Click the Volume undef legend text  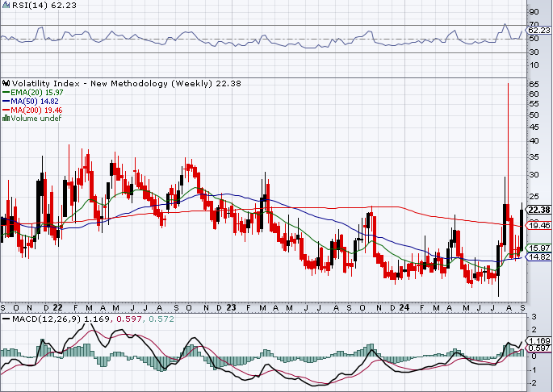36,118
